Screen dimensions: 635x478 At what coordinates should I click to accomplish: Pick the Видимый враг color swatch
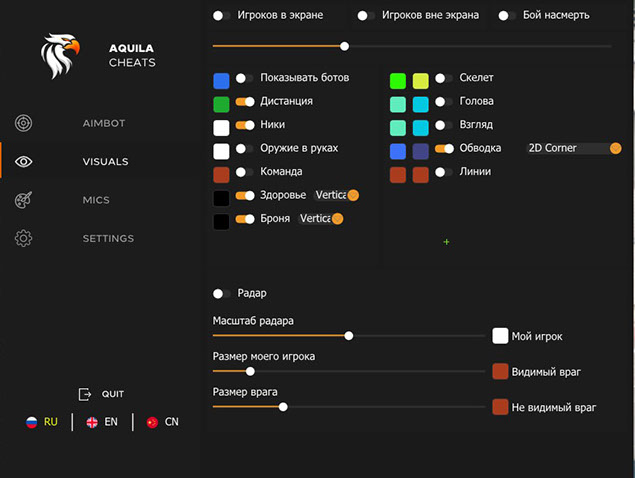(x=500, y=372)
